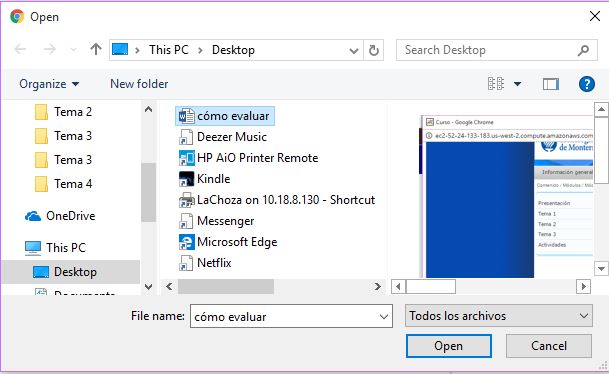Screen dimensions: 609x374
Task: Open the Organize menu
Action: pyautogui.click(x=49, y=84)
